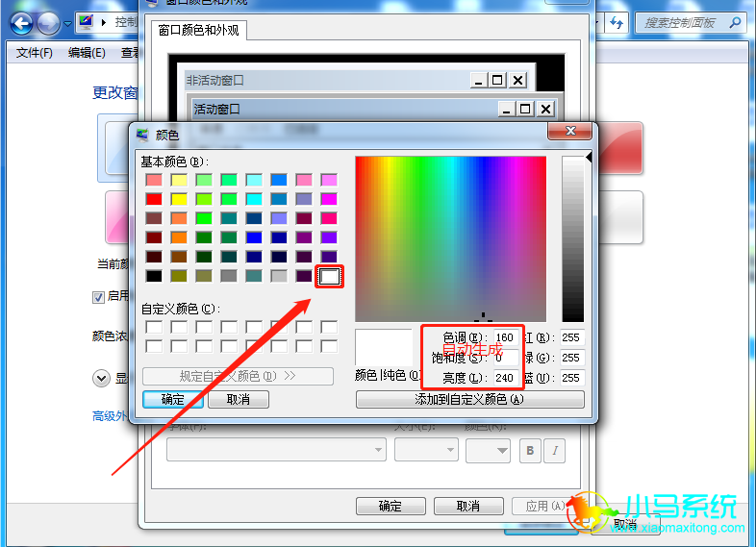756x547 pixels.
Task: Click the Back arrow in Control Panel window
Action: click(x=22, y=23)
